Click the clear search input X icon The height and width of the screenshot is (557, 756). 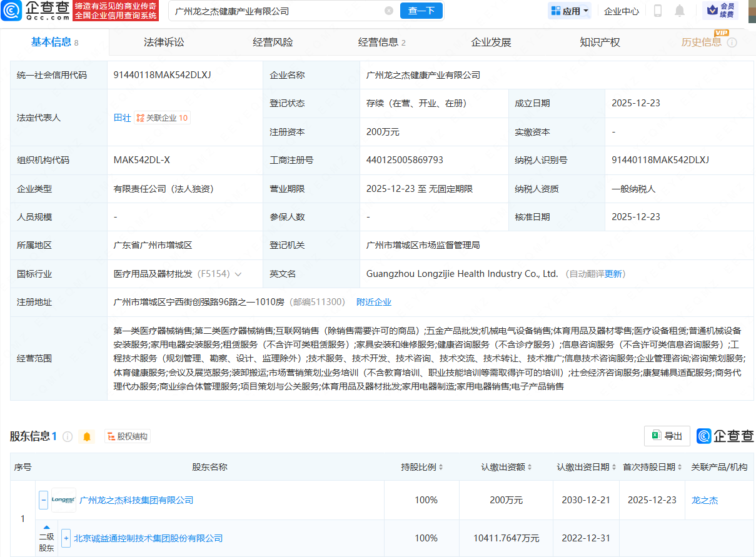click(x=389, y=11)
